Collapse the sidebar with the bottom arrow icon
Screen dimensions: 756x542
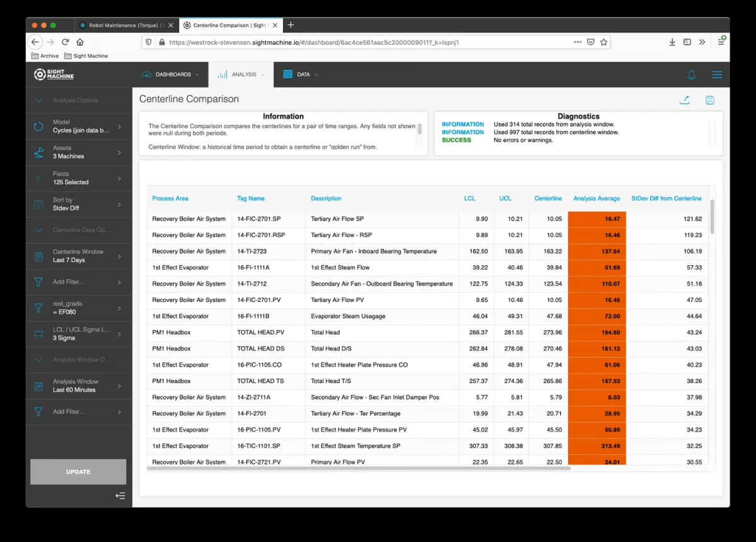click(120, 496)
